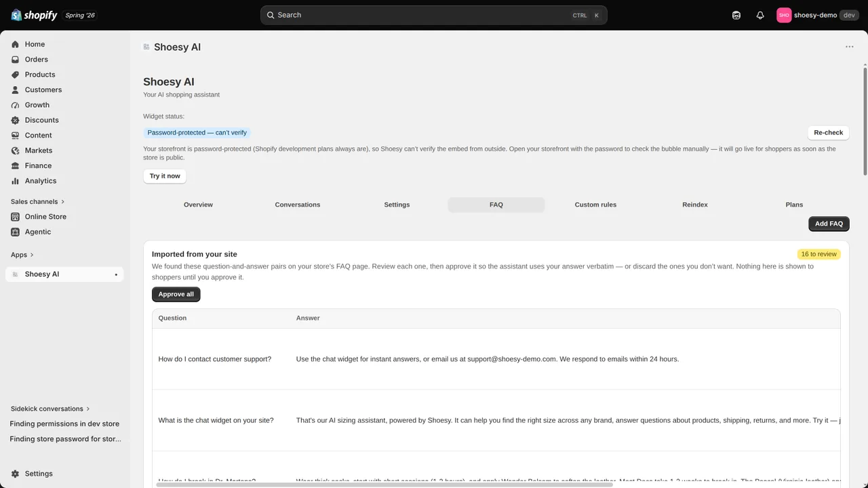This screenshot has width=868, height=488.
Task: Expand Sidekick conversations list
Action: pyautogui.click(x=50, y=409)
